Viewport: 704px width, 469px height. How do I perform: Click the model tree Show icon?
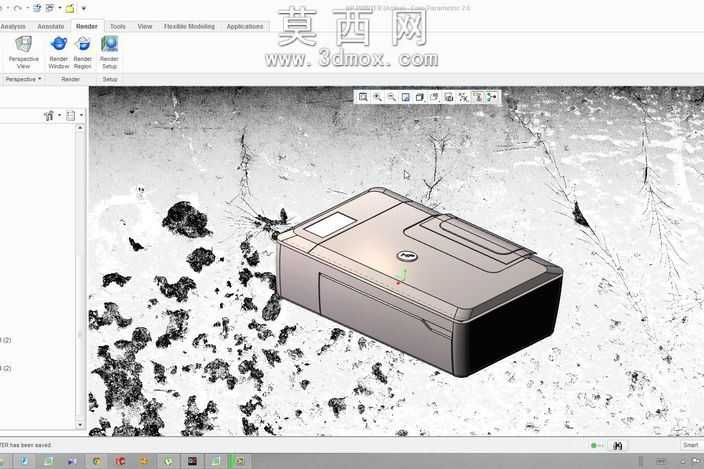(71, 116)
